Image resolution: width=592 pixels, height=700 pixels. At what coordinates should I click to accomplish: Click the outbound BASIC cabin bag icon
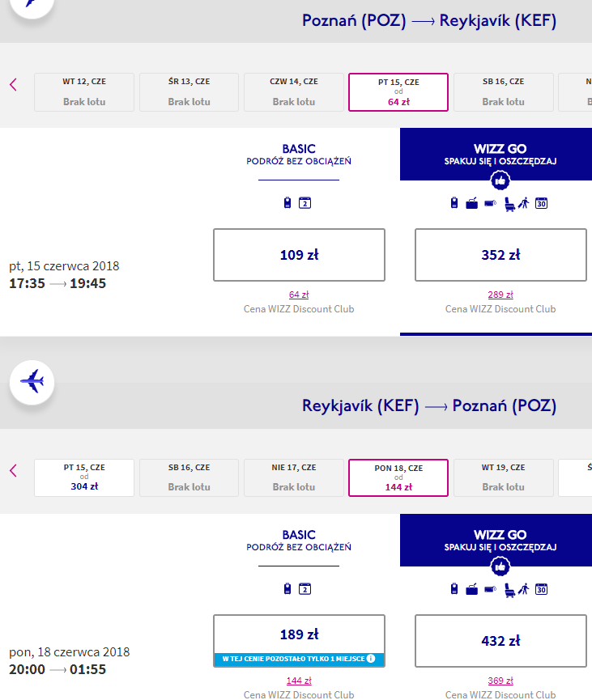pyautogui.click(x=287, y=202)
